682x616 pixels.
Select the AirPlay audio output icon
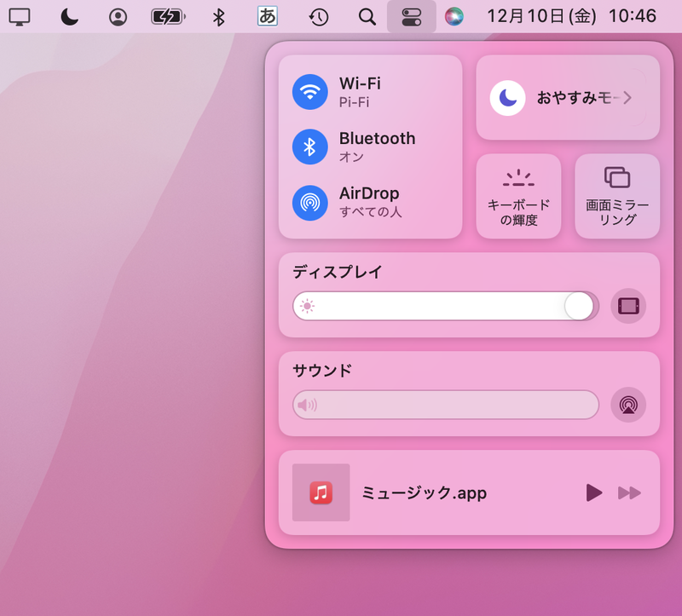click(x=628, y=405)
